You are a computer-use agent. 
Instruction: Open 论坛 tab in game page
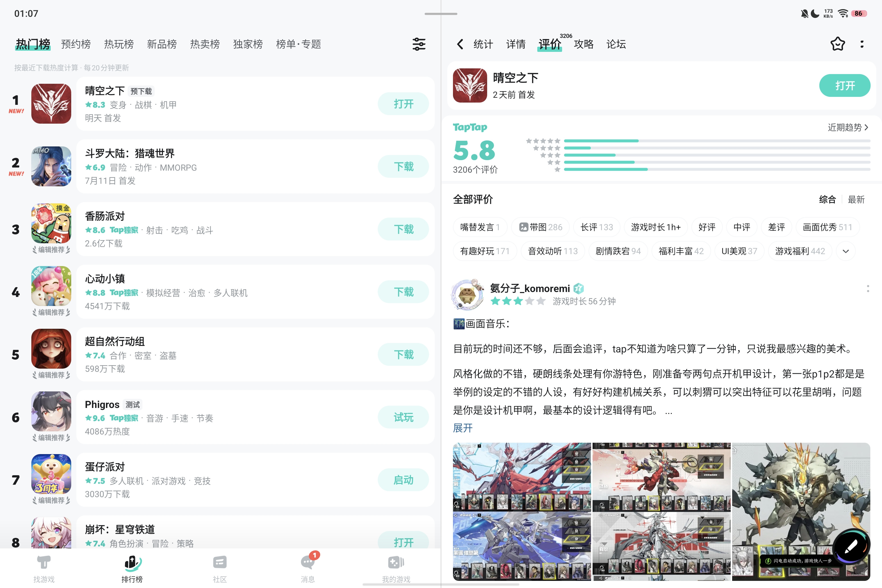pos(616,44)
